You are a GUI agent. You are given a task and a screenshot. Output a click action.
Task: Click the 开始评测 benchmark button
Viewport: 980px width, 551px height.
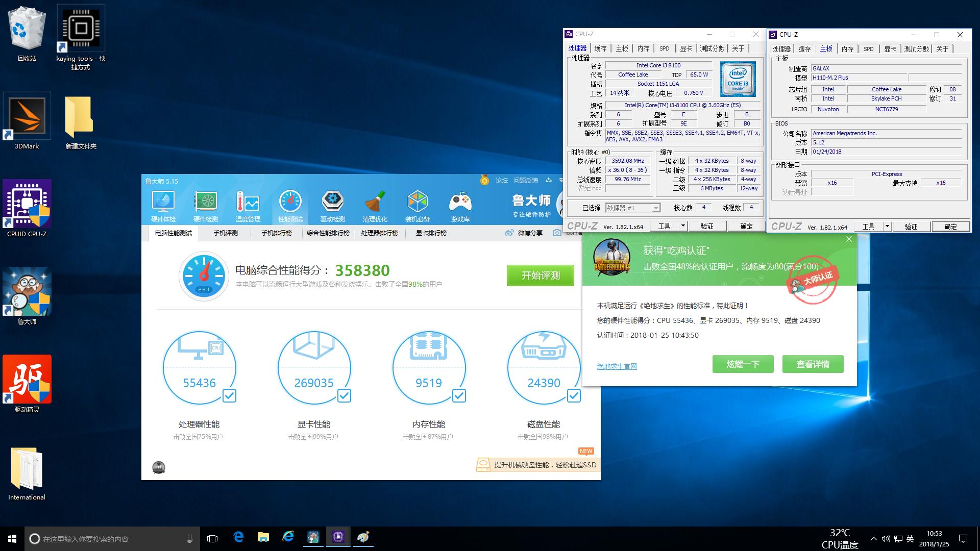540,275
